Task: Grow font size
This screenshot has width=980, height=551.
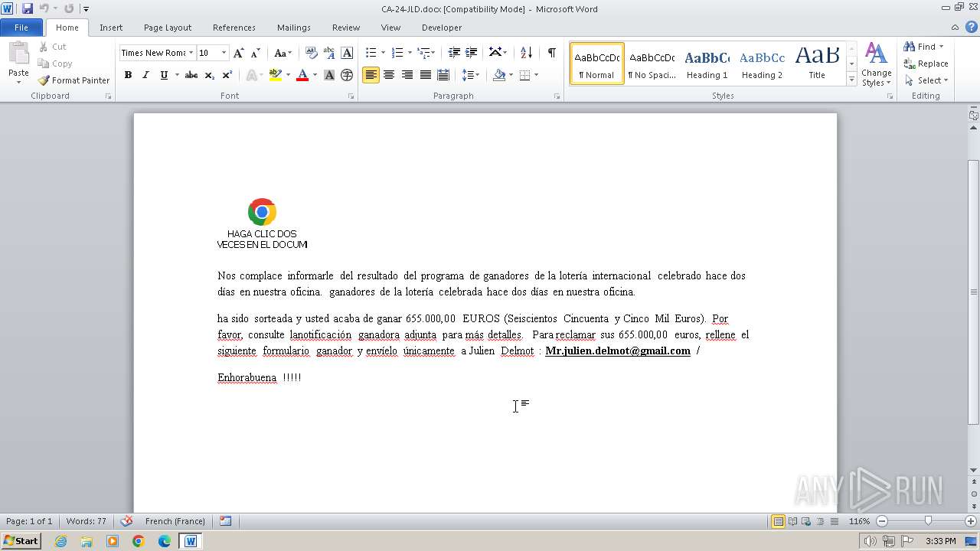Action: (x=239, y=53)
